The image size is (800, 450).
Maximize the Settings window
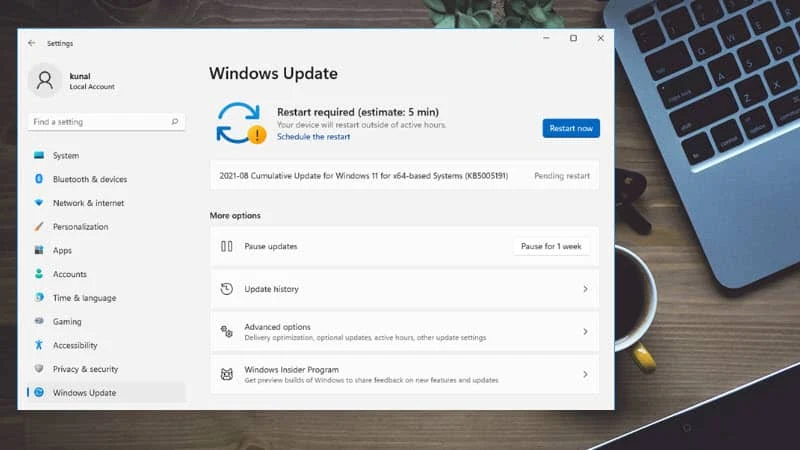pos(573,38)
